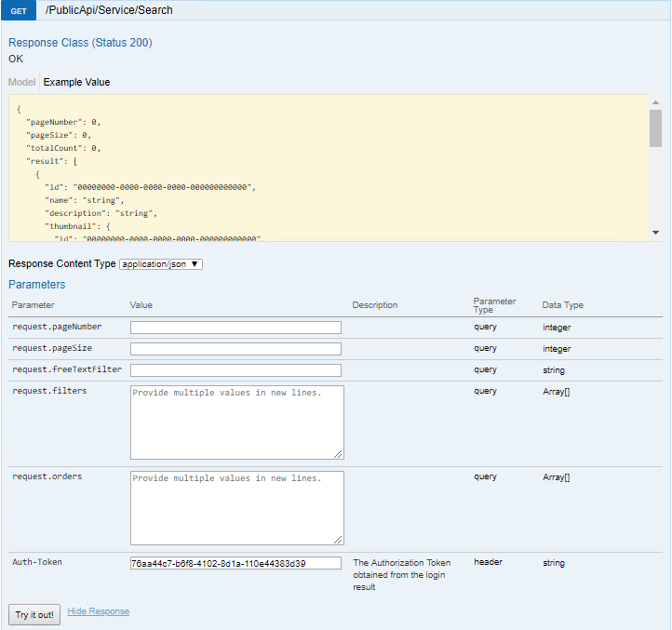The width and height of the screenshot is (672, 630).
Task: Click the request.filters textarea resize handle
Action: 339,454
